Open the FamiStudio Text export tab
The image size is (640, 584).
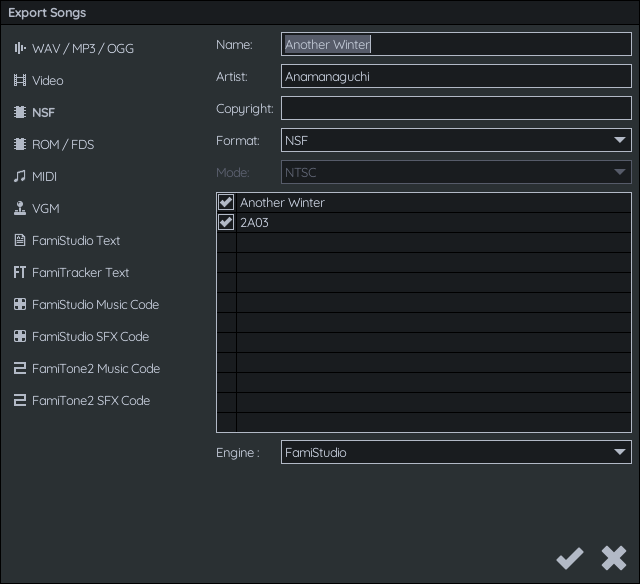point(67,240)
